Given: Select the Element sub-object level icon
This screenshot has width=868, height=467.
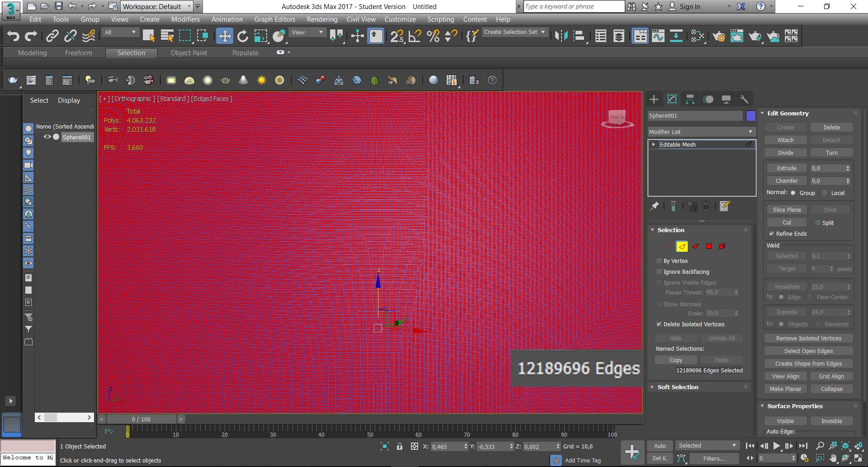Looking at the screenshot, I should click(x=722, y=246).
